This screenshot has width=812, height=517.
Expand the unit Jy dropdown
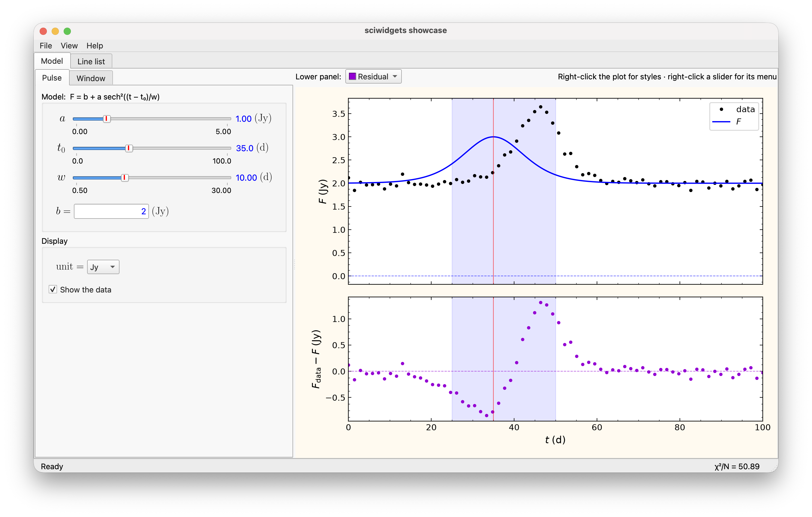[x=103, y=267]
